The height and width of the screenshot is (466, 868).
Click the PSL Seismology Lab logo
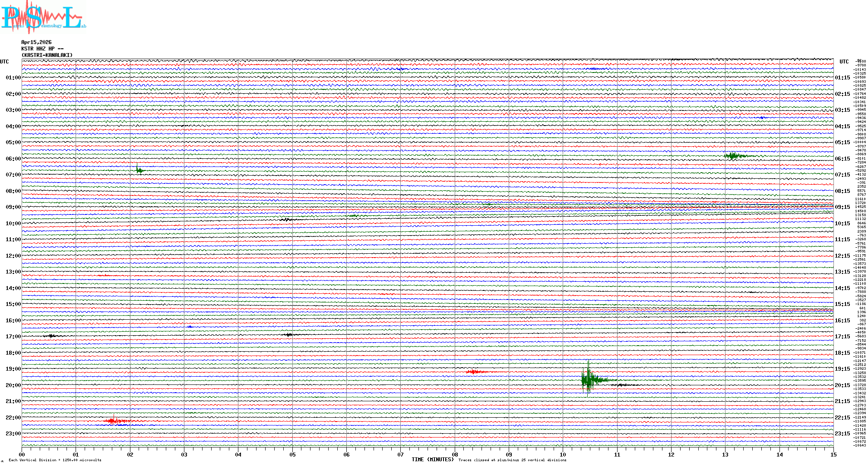point(42,17)
